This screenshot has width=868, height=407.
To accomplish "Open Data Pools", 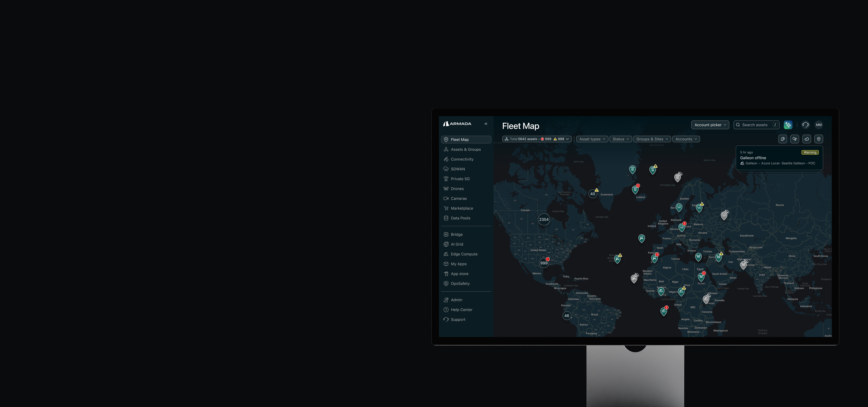I will pyautogui.click(x=466, y=218).
